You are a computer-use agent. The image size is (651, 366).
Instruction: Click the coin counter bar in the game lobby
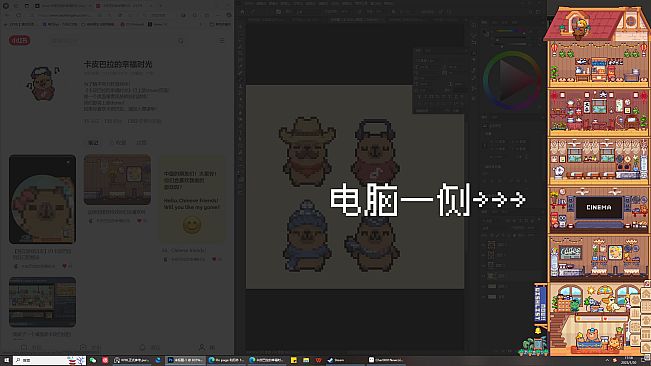tap(589, 319)
